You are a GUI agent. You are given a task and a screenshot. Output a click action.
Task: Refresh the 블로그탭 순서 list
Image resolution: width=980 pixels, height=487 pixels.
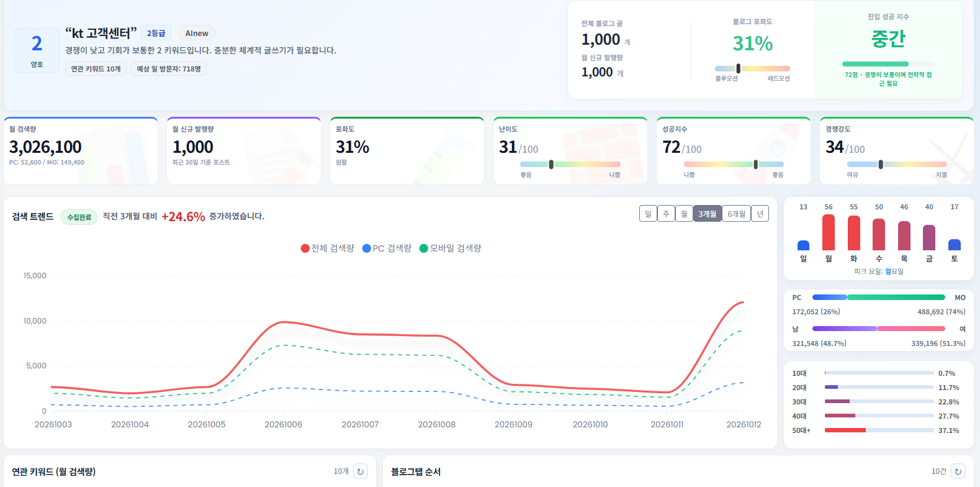pos(958,471)
